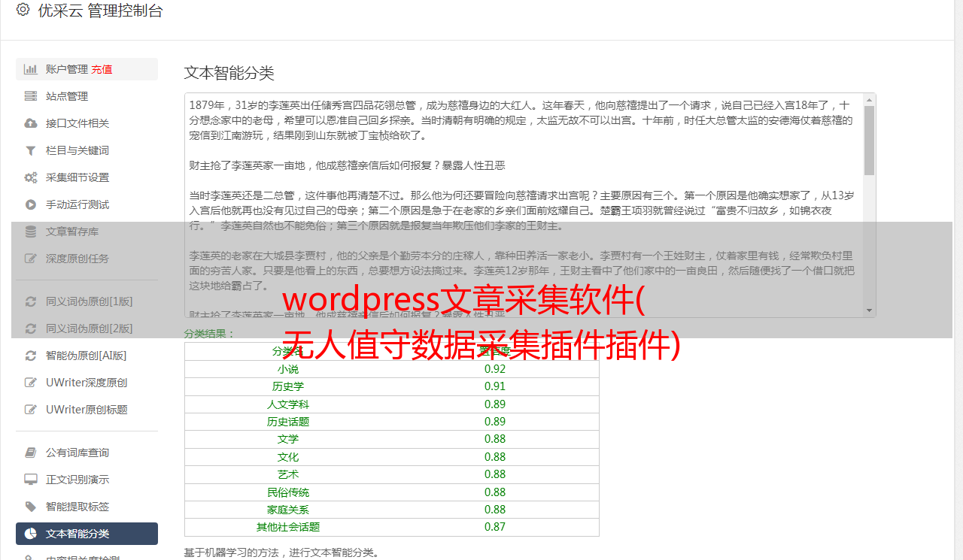The width and height of the screenshot is (963, 560).
Task: Click the 文本智能分类 page heading
Action: pyautogui.click(x=229, y=73)
